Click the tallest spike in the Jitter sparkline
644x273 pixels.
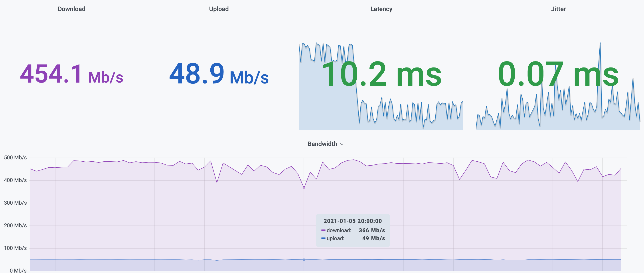600,43
